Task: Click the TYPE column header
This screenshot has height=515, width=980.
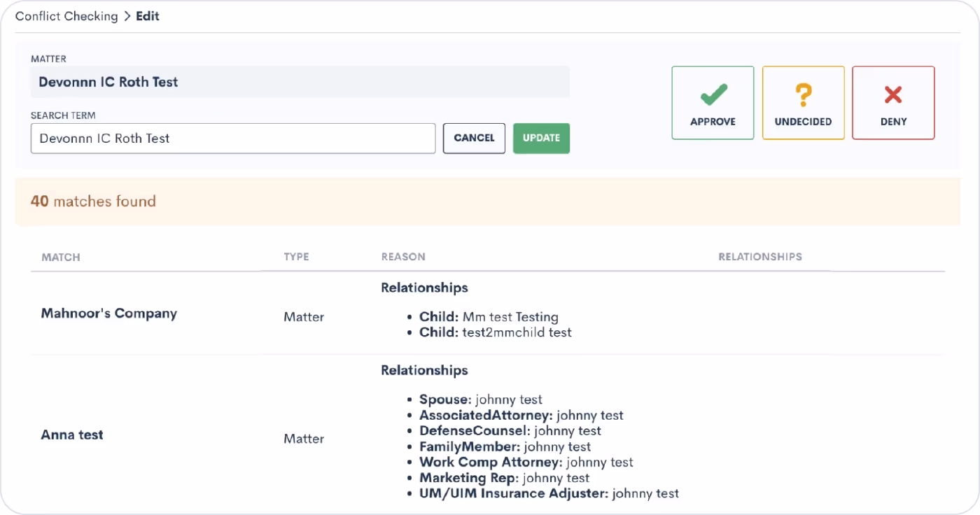Action: pos(296,257)
